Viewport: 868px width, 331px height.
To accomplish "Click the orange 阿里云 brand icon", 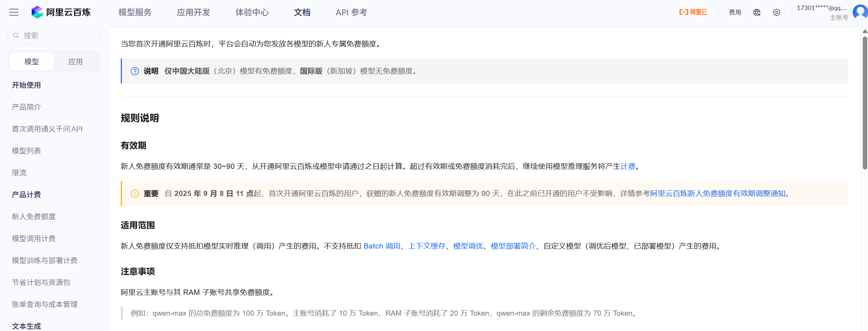I will [x=693, y=13].
